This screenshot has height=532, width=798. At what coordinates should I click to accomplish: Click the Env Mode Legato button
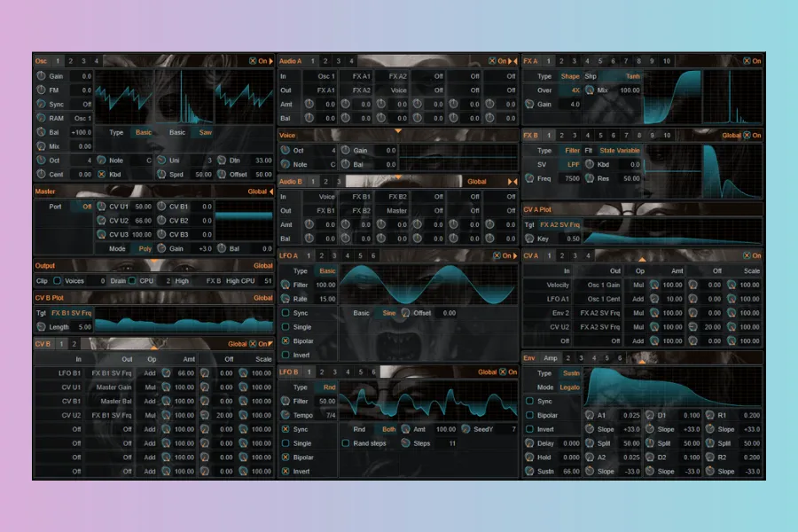click(568, 387)
